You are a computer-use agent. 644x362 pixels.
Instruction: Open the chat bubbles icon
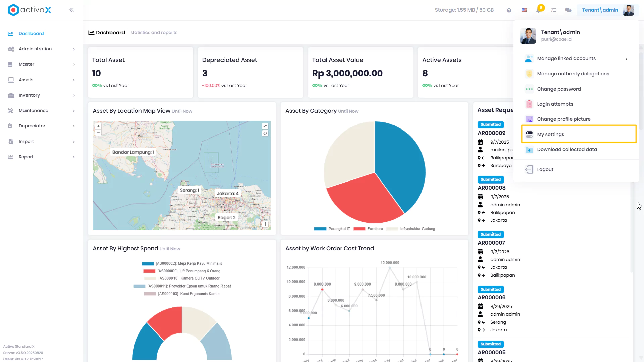(x=568, y=10)
